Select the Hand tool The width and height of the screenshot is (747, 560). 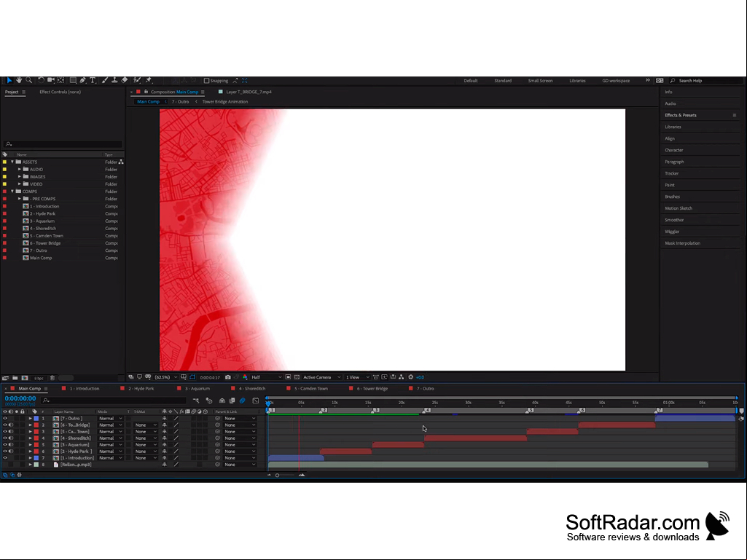(19, 81)
